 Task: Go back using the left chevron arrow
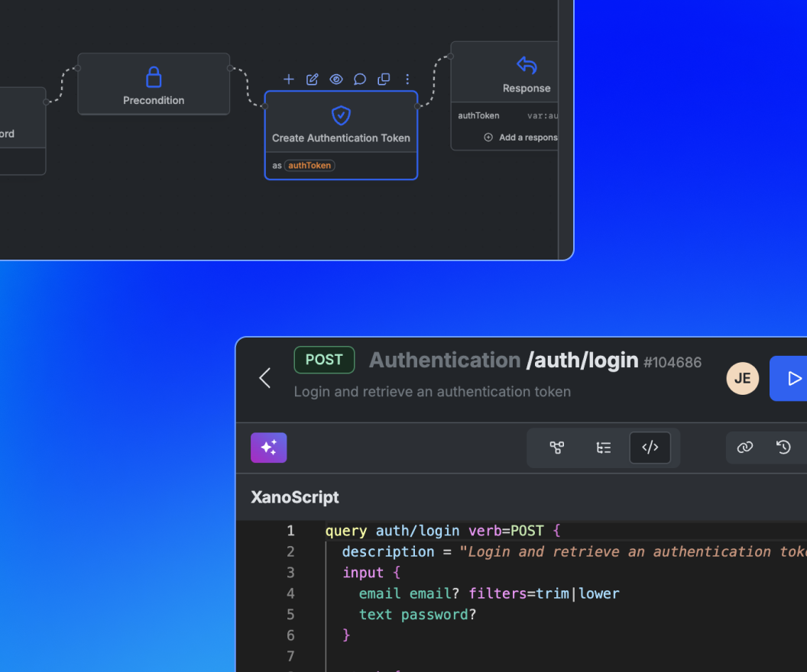[x=265, y=378]
